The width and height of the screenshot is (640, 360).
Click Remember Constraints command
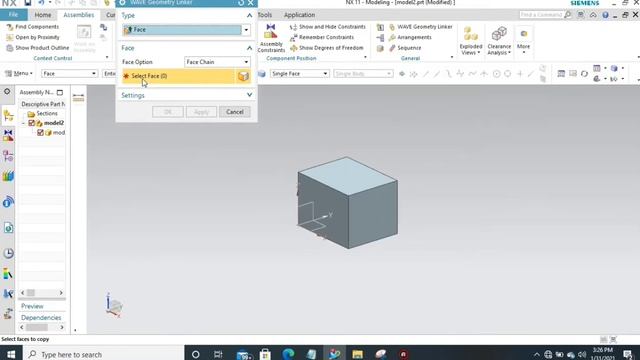click(x=322, y=37)
